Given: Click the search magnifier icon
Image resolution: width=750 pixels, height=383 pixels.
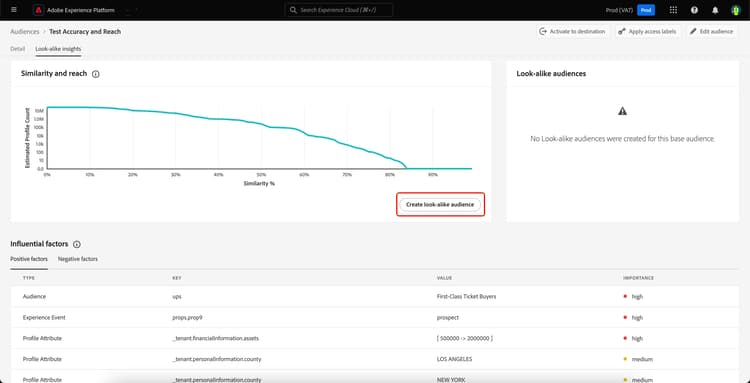Looking at the screenshot, I should (294, 10).
